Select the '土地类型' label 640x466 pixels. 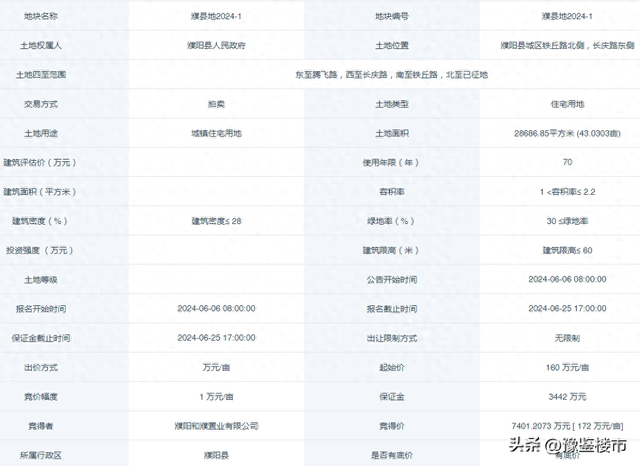pyautogui.click(x=392, y=104)
